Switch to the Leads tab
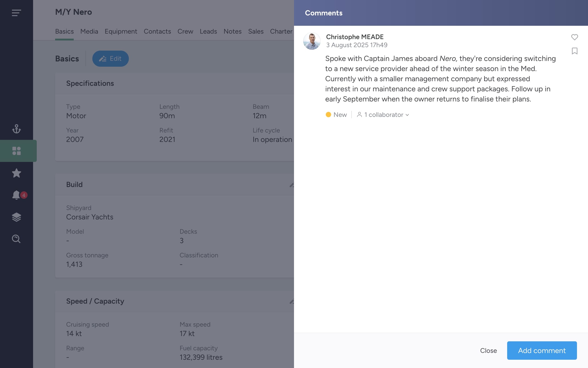The height and width of the screenshot is (368, 588). pyautogui.click(x=208, y=32)
